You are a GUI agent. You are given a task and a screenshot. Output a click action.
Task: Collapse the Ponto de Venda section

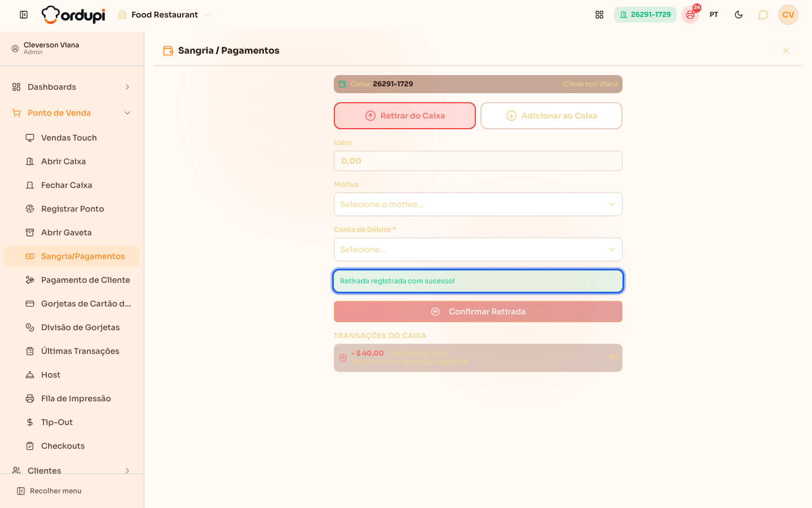(72, 113)
